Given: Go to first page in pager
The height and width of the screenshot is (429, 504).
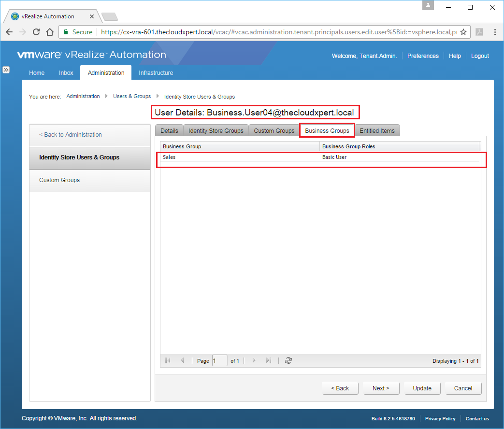Looking at the screenshot, I should [168, 360].
